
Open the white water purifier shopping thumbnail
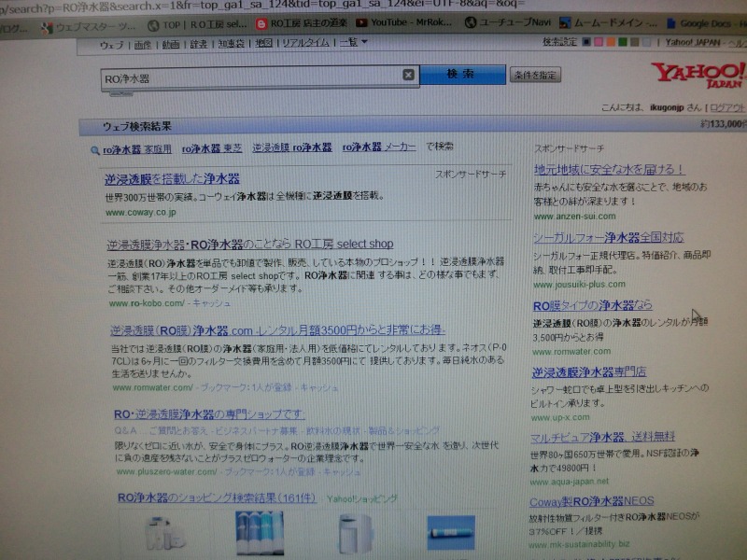tap(356, 534)
